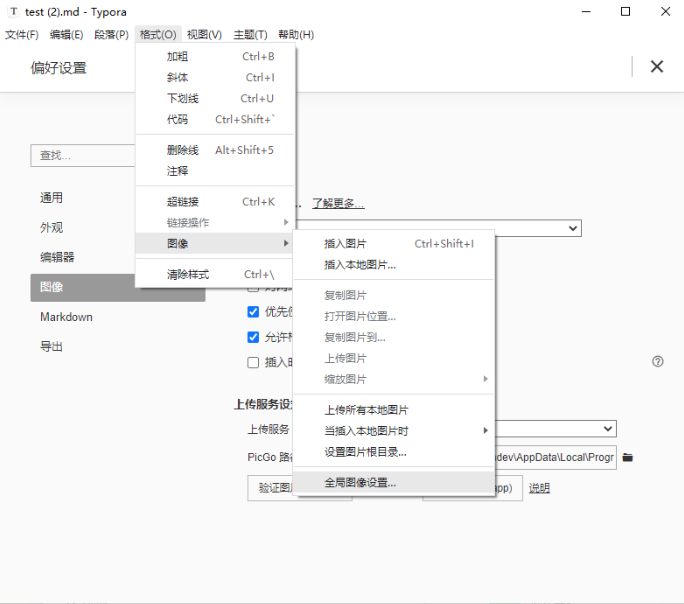Choose 打开图片位置... item

pos(394,316)
